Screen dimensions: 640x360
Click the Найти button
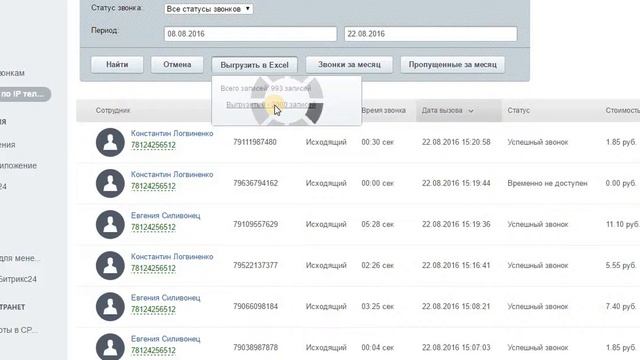pos(117,64)
